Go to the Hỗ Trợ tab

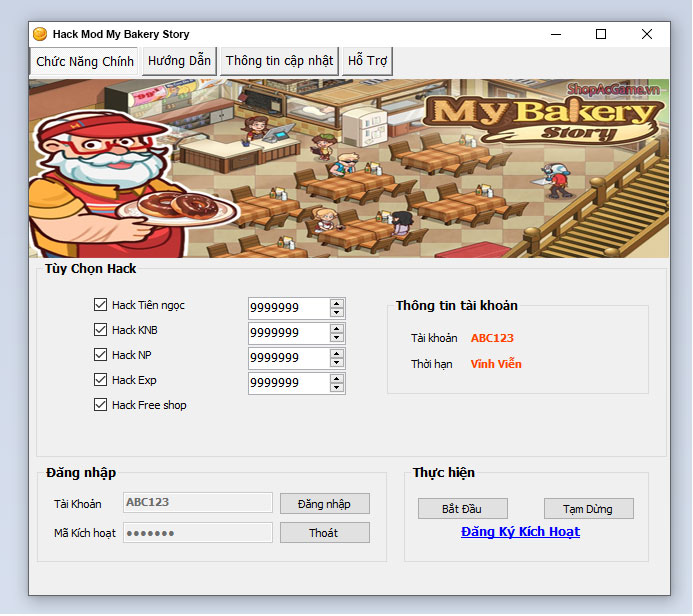tap(367, 61)
